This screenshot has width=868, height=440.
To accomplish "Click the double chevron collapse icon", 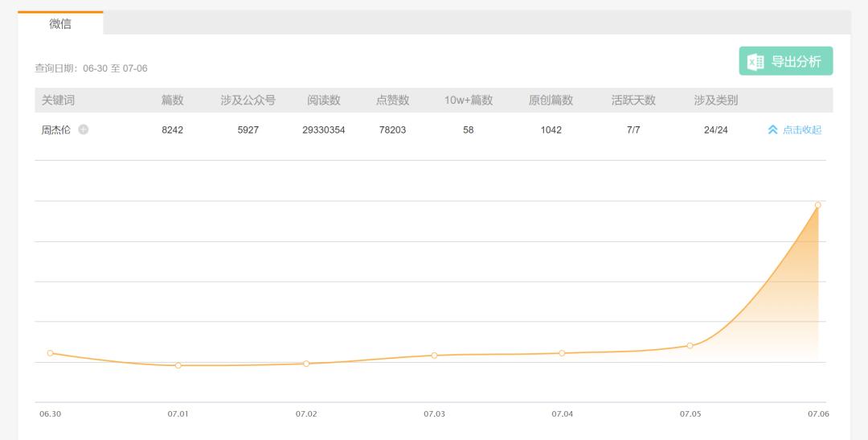I will coord(773,130).
